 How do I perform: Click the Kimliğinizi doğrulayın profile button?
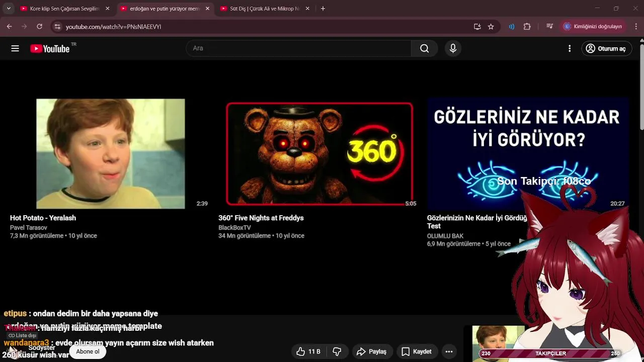pos(593,27)
